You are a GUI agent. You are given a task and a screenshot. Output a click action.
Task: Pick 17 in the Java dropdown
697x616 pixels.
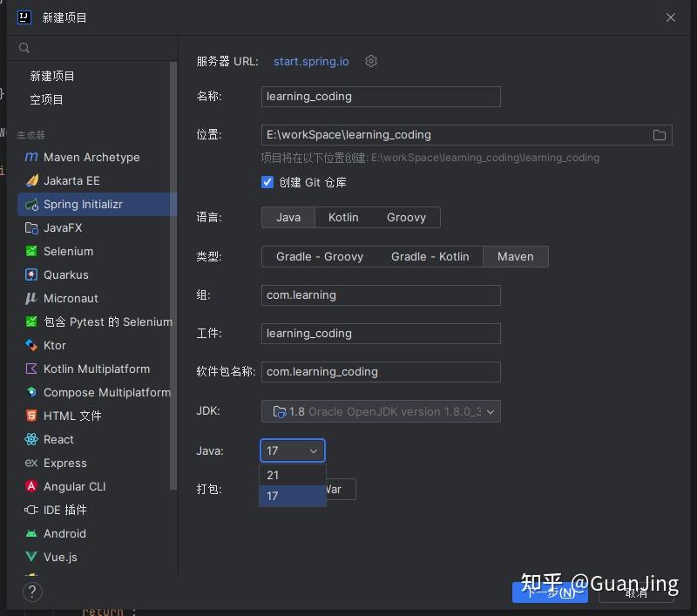click(x=292, y=496)
